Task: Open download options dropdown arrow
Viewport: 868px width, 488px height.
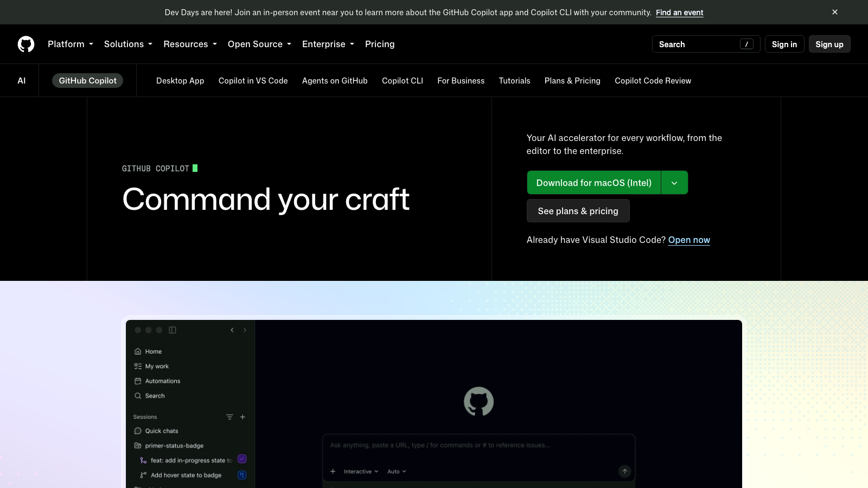Action: pos(674,183)
